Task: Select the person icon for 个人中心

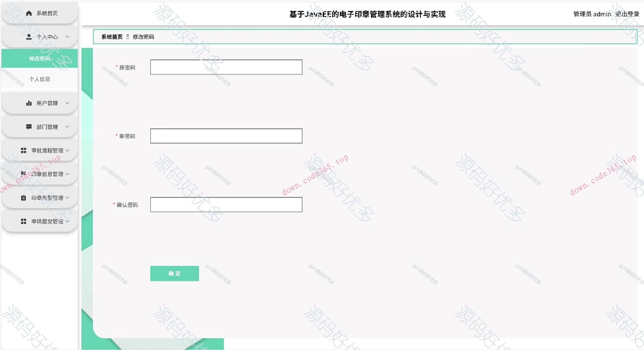Action: [28, 37]
